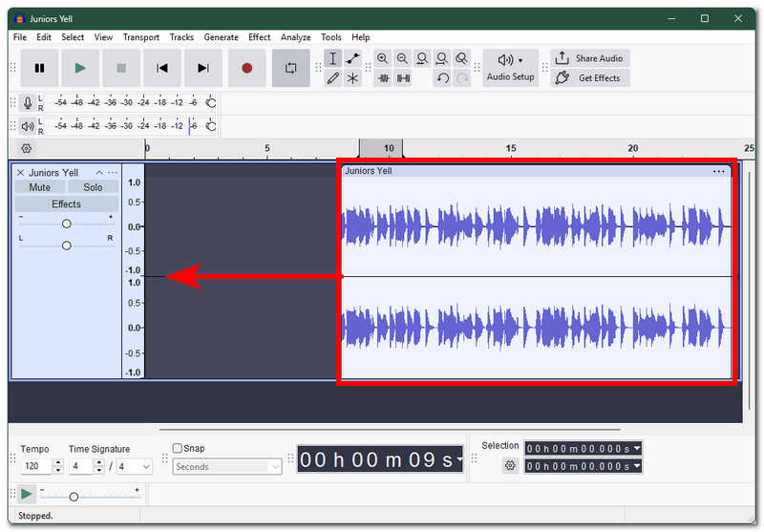Screen dimensions: 764x532
Task: Click the Silence audio selection icon
Action: (x=403, y=78)
